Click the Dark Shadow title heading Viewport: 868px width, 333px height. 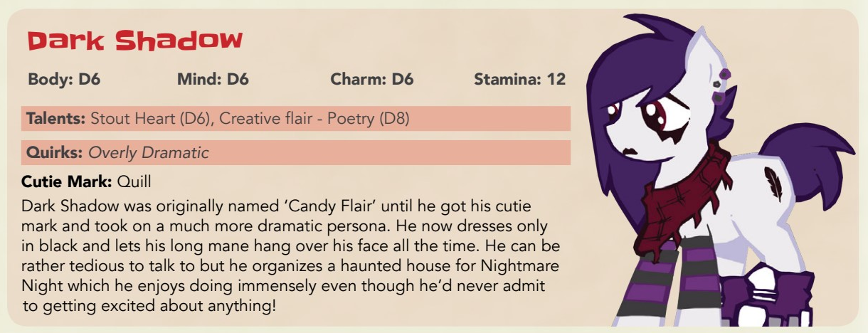click(134, 41)
